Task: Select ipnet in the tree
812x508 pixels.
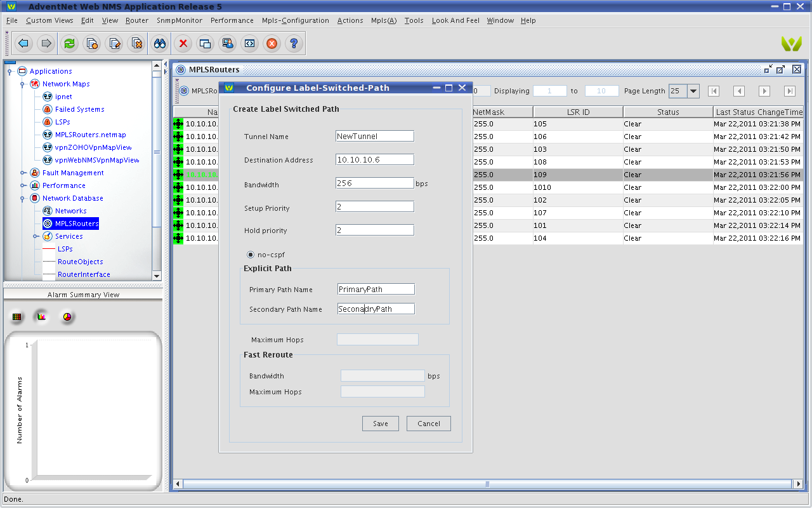Action: tap(63, 97)
